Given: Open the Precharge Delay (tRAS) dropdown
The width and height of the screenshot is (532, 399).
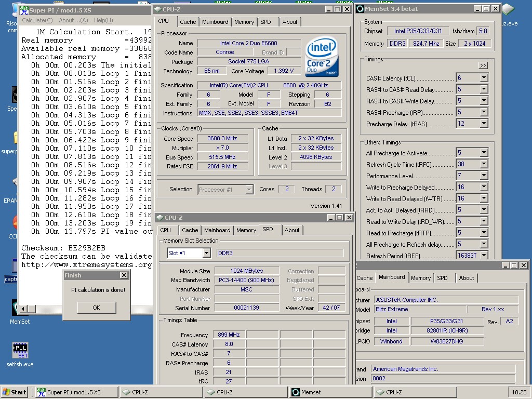Looking at the screenshot, I should point(484,124).
